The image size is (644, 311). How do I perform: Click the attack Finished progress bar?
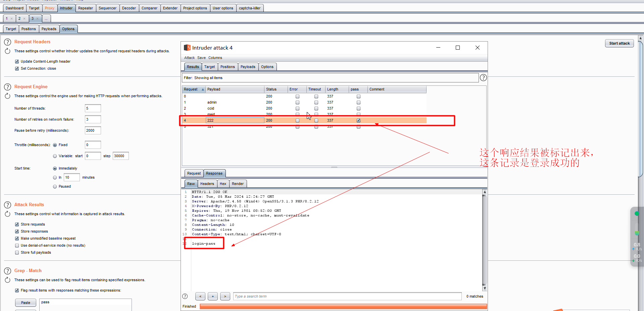(x=343, y=306)
